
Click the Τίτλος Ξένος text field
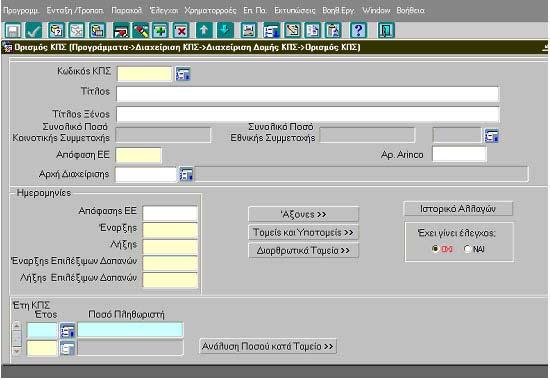307,114
